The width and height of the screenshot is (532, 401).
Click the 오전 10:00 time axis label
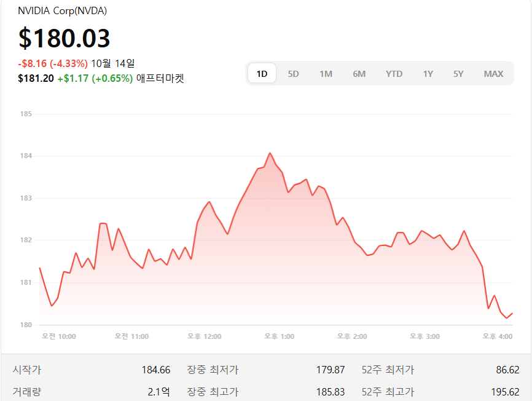(59, 336)
